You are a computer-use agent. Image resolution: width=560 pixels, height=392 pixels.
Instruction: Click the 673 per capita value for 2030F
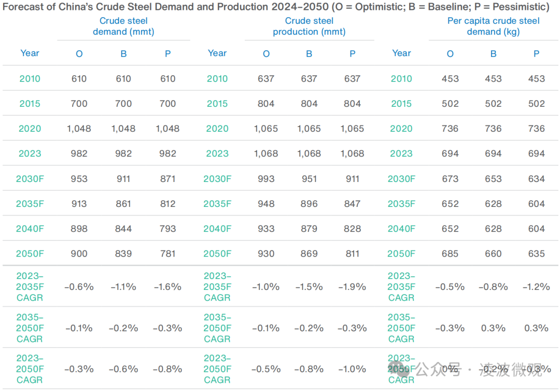coord(450,179)
